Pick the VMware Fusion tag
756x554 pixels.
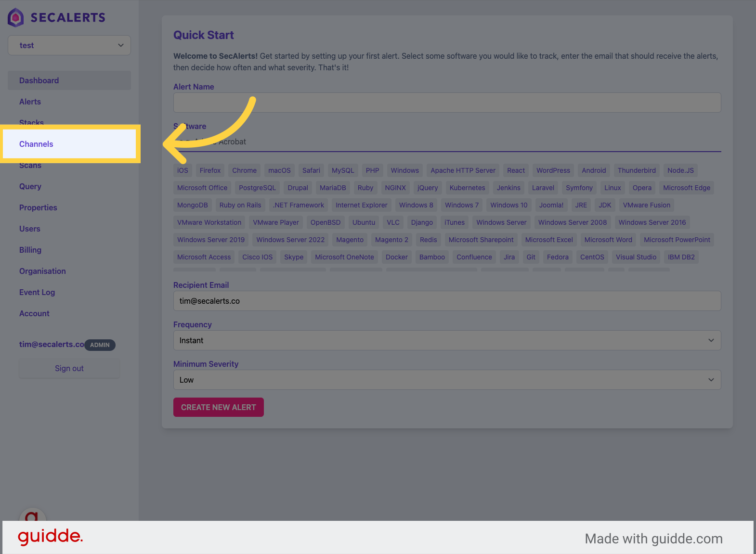coord(646,205)
